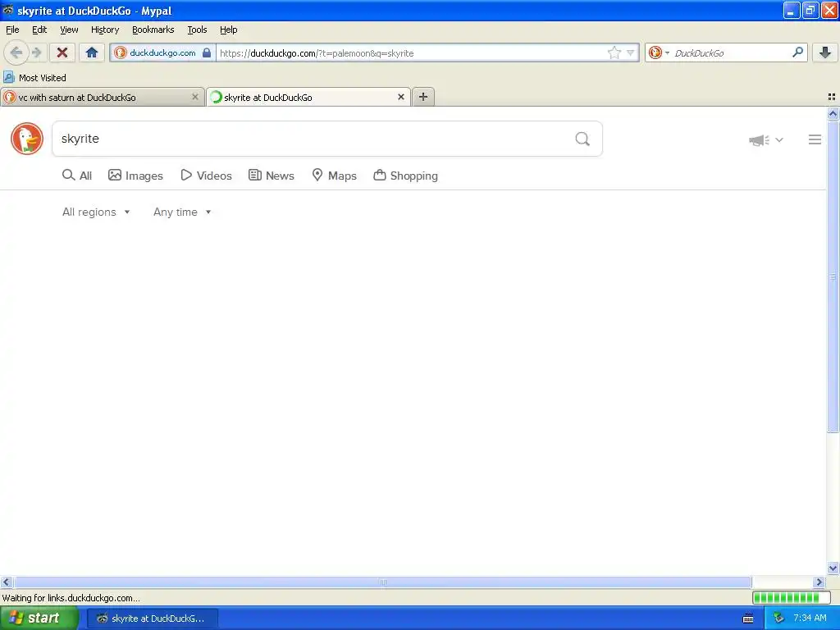Image resolution: width=840 pixels, height=630 pixels.
Task: Click the toolbar search magnifier icon
Action: [797, 52]
